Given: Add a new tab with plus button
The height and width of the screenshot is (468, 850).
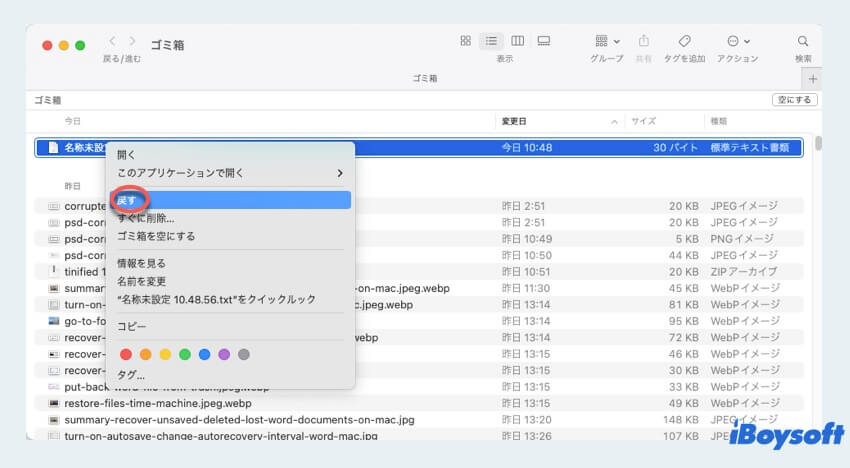Looking at the screenshot, I should click(812, 78).
